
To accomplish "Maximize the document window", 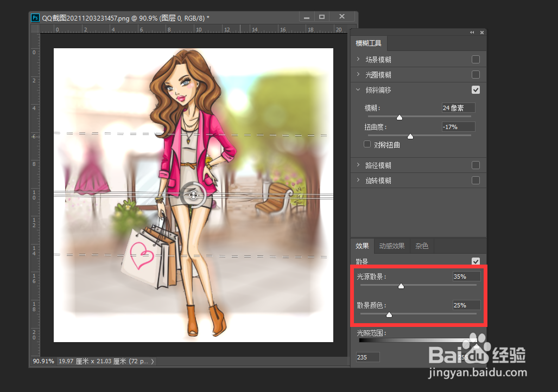I will tap(322, 17).
